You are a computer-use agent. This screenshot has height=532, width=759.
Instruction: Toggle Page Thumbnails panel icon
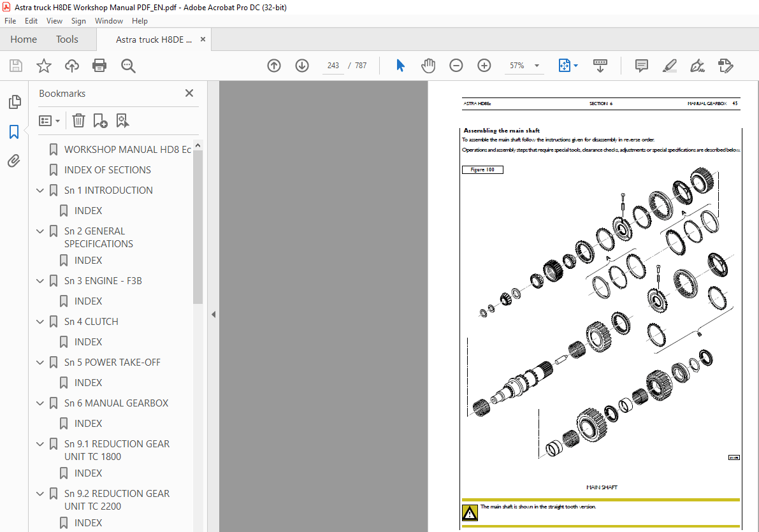[14, 102]
